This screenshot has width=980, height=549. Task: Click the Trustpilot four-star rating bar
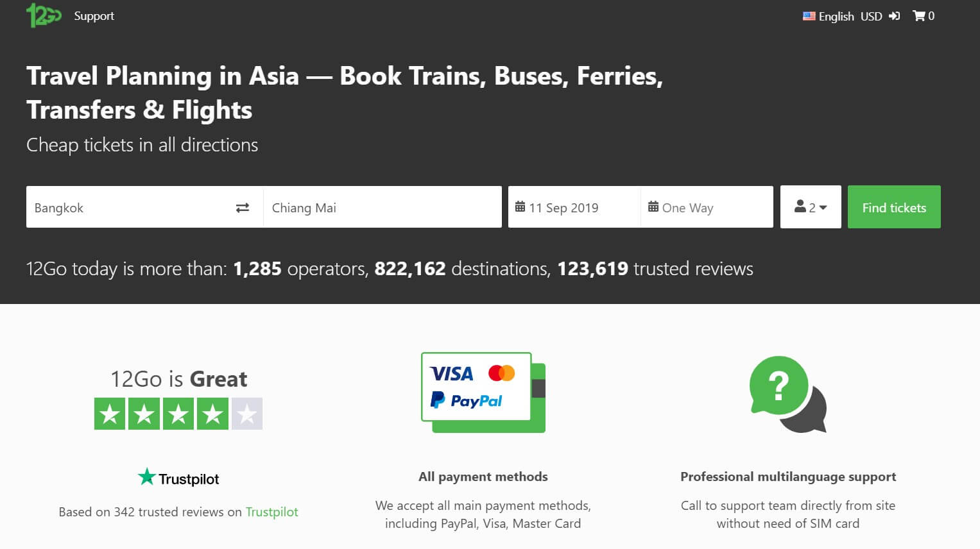tap(178, 414)
